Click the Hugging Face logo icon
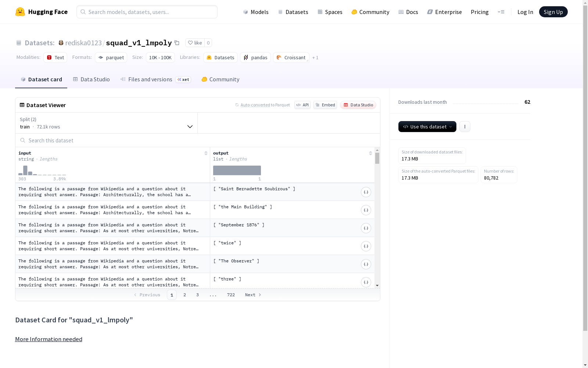This screenshot has width=588, height=368. click(x=20, y=12)
